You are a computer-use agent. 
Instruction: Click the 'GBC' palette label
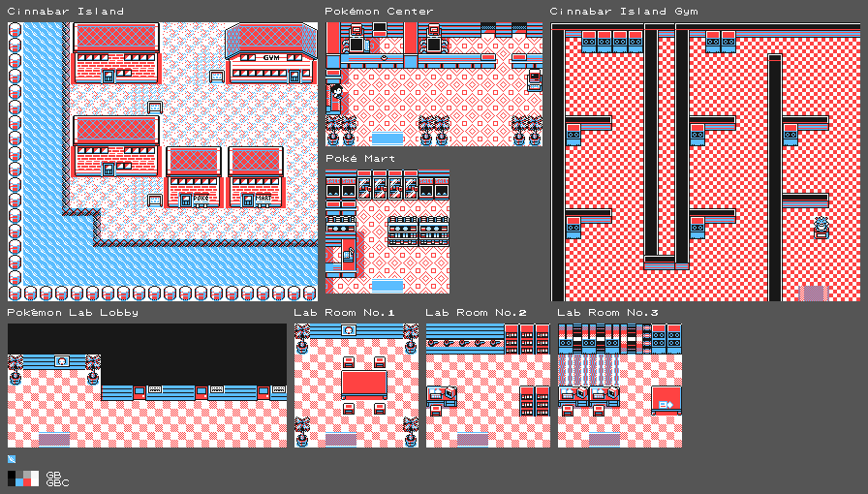57,483
